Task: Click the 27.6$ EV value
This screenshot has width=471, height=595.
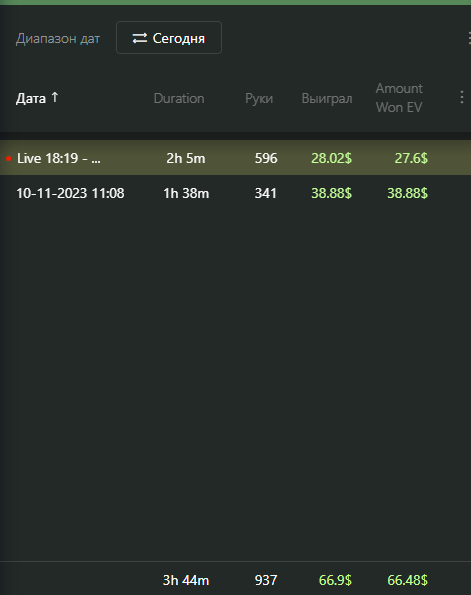Action: click(x=411, y=158)
